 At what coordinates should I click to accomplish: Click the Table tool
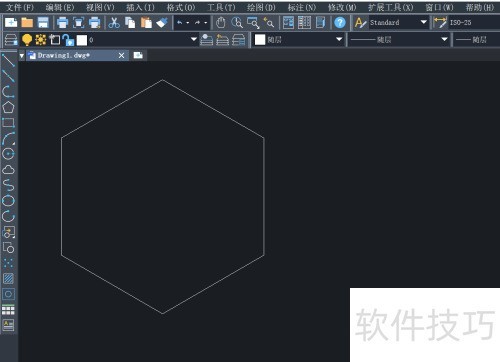(x=8, y=310)
